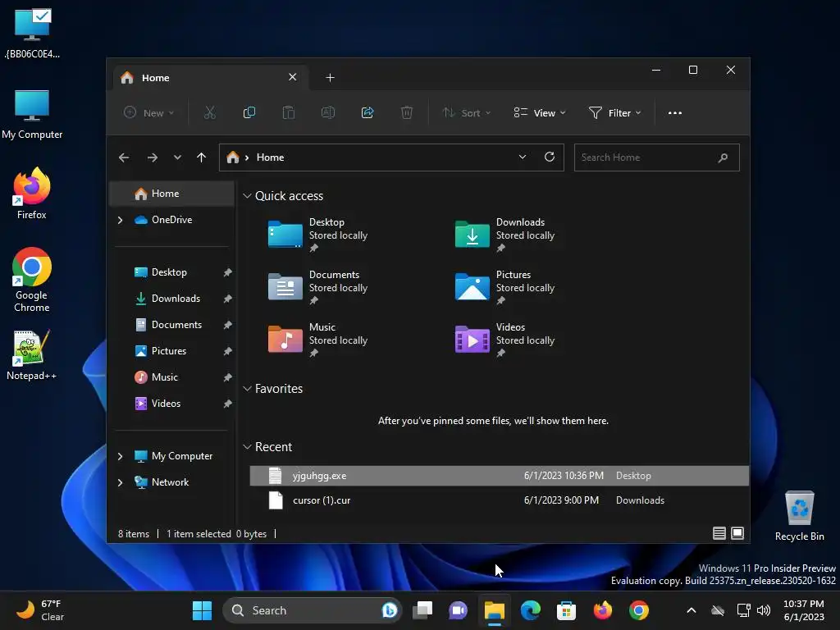This screenshot has height=630, width=840.
Task: Open the See more ellipsis menu
Action: coord(675,113)
